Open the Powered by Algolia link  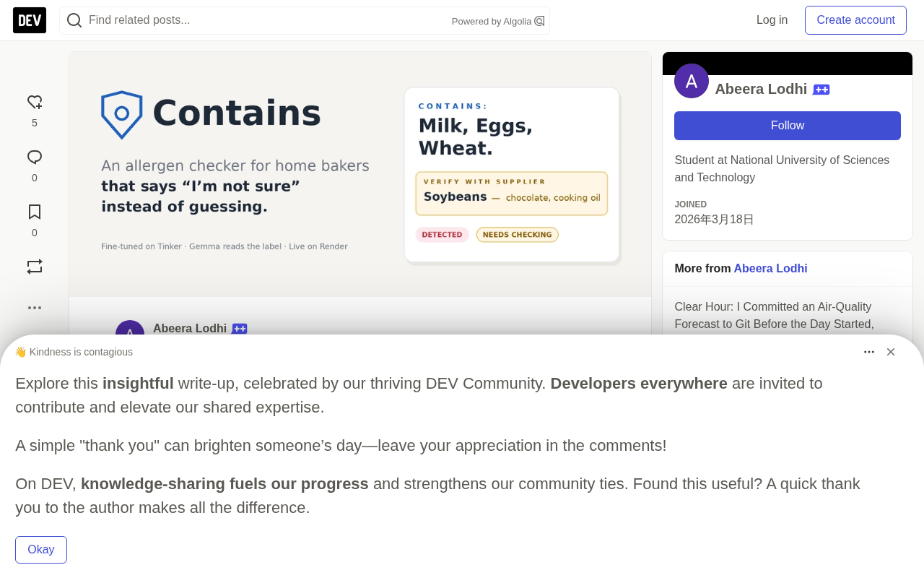[498, 21]
